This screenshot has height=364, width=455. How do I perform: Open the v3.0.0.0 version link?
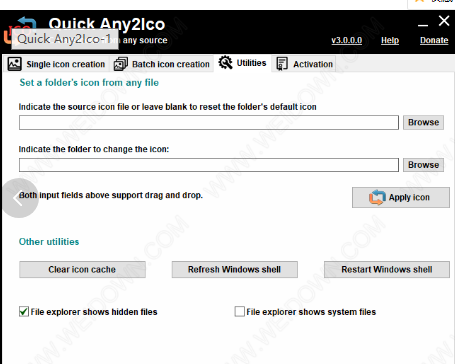(347, 40)
